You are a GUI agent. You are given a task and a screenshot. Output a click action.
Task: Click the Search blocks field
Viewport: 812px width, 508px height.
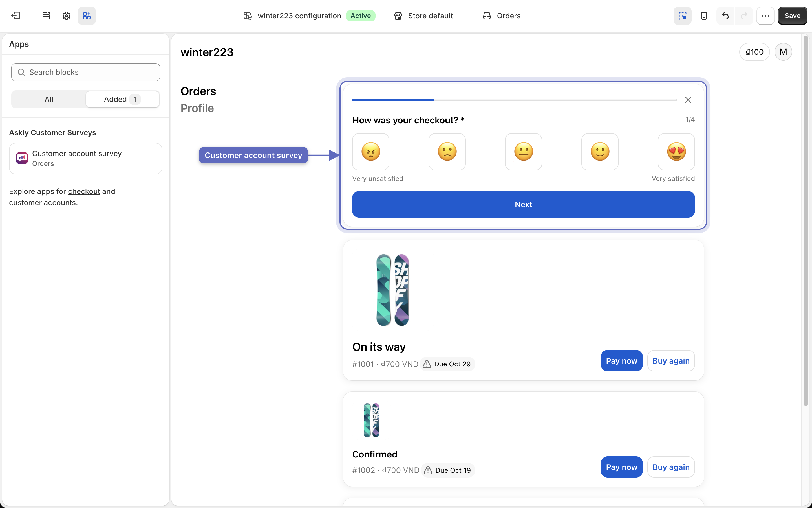[x=85, y=72]
